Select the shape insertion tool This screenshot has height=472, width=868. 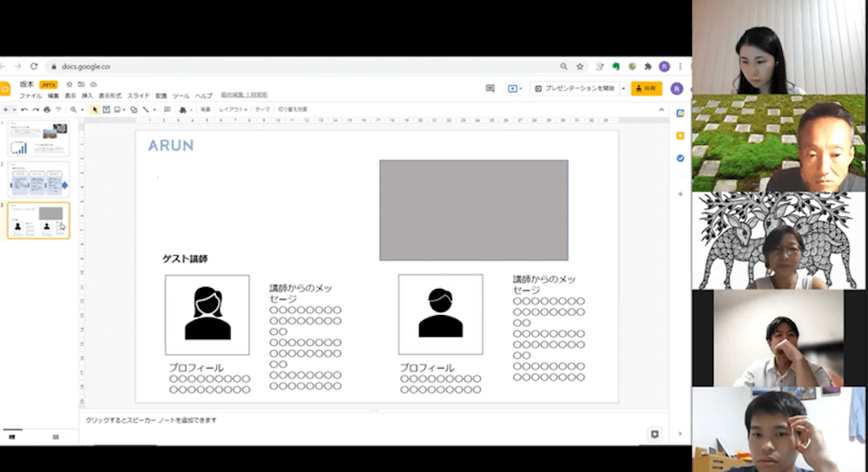(x=134, y=109)
